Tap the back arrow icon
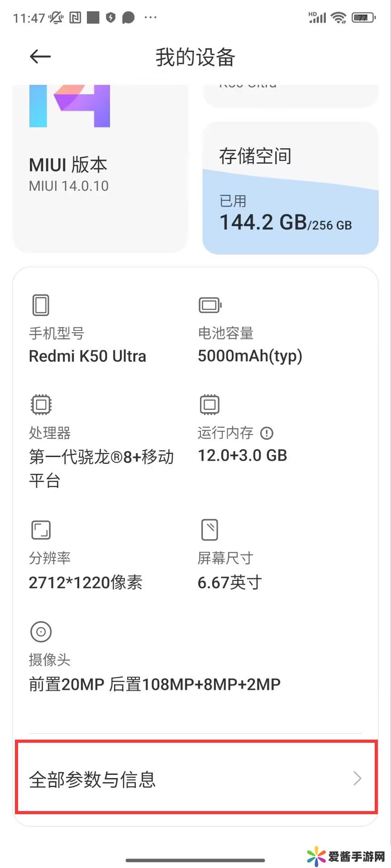Image resolution: width=391 pixels, height=868 pixels. pos(40,57)
